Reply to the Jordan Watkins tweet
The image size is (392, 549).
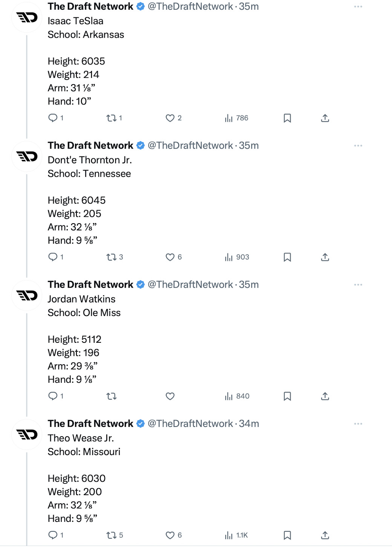53,396
